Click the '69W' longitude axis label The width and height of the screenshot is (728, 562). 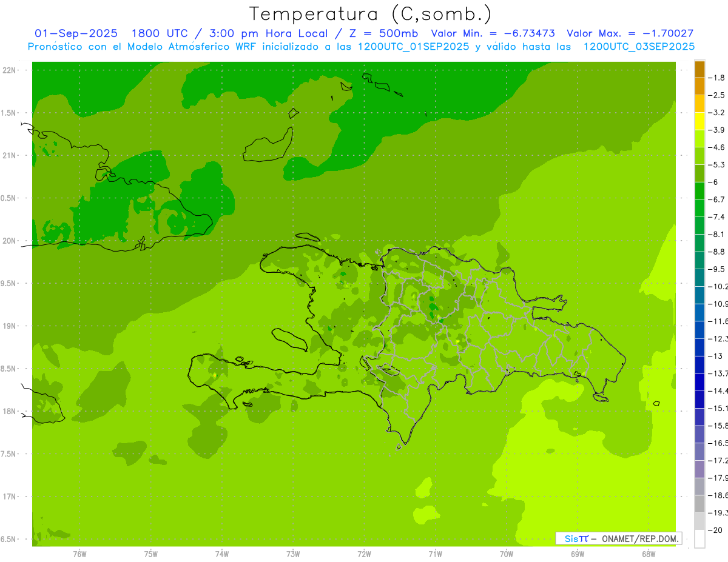tap(577, 554)
